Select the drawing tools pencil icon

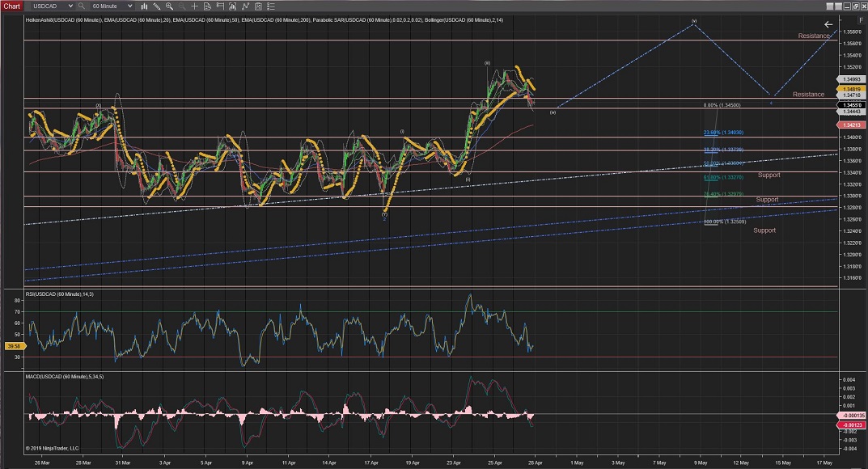[x=156, y=6]
